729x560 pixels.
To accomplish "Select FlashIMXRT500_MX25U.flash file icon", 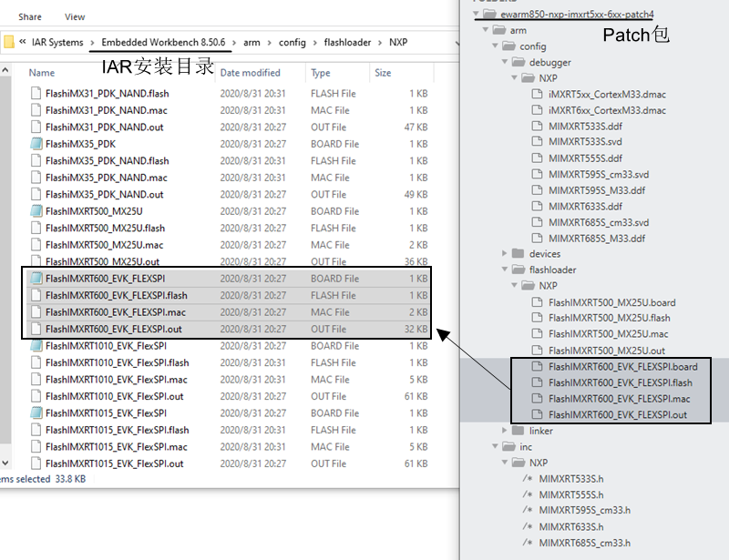I will click(36, 228).
